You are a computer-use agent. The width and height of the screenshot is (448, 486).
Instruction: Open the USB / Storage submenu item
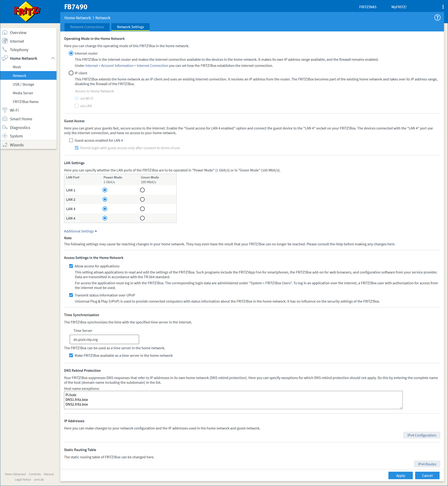coord(28,84)
